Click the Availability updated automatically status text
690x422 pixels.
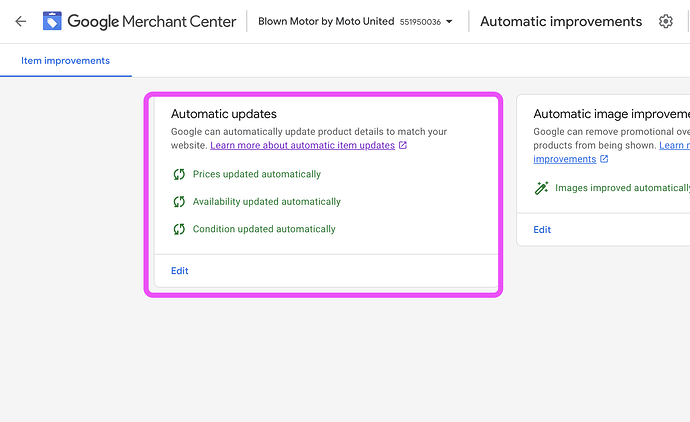tap(267, 202)
